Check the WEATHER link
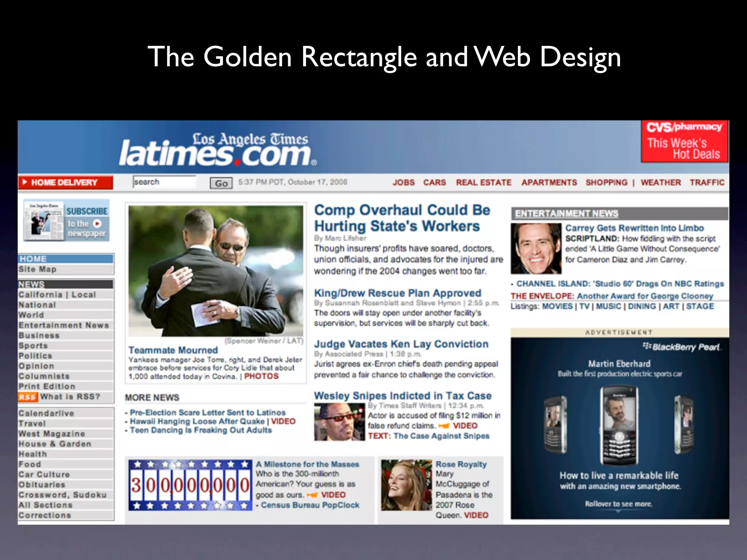 click(x=661, y=182)
